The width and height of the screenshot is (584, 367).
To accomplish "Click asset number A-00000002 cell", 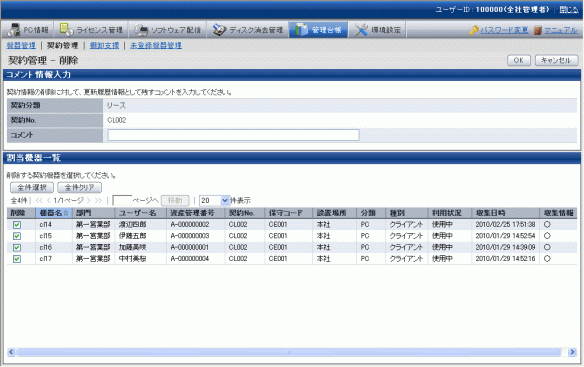I will coord(190,225).
